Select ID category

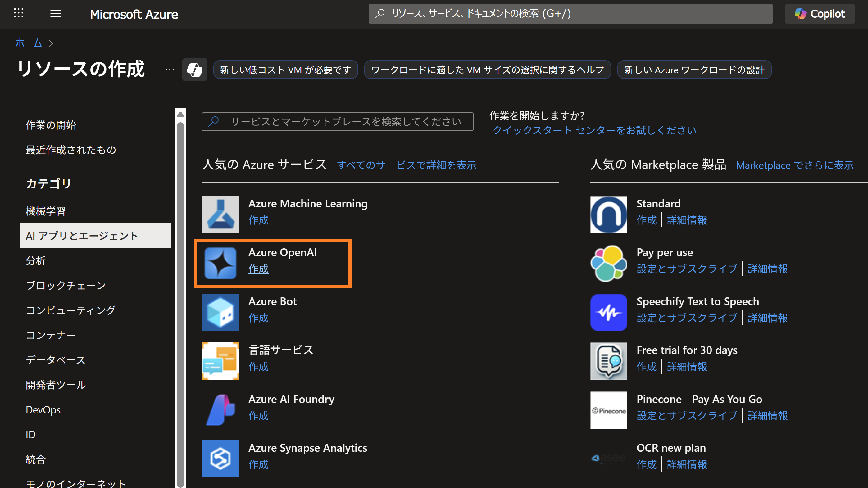click(x=95, y=435)
